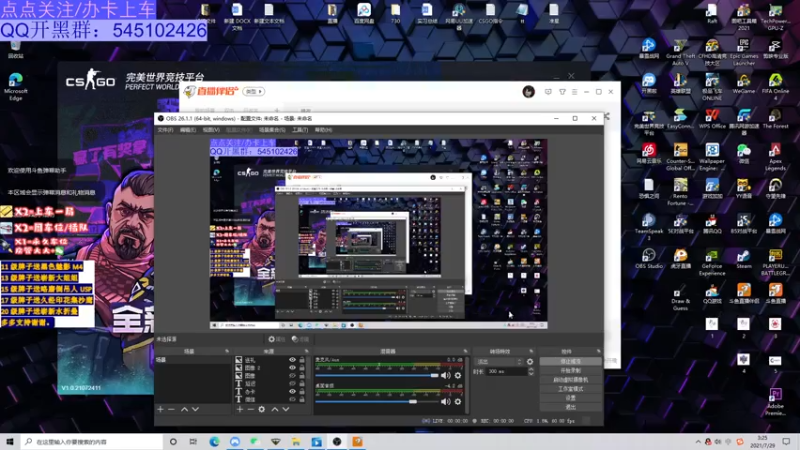800x450 pixels.
Task: Select the scene entry in scenes list
Action: pos(193,360)
